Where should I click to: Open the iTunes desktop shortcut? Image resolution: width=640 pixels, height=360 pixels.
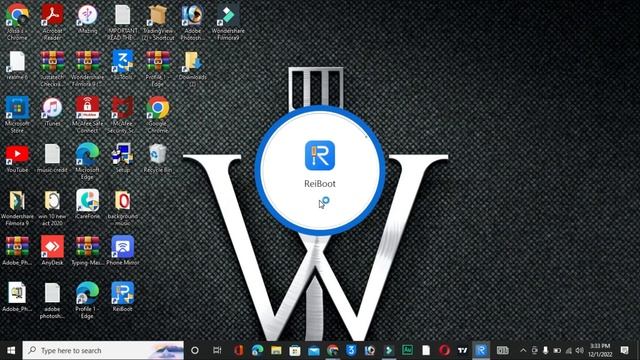click(52, 111)
